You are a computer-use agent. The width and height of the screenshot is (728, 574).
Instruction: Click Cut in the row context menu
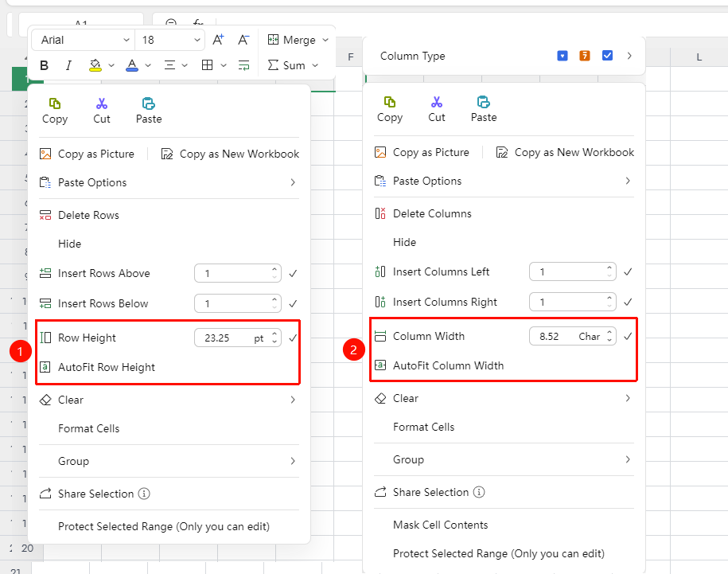coord(102,111)
